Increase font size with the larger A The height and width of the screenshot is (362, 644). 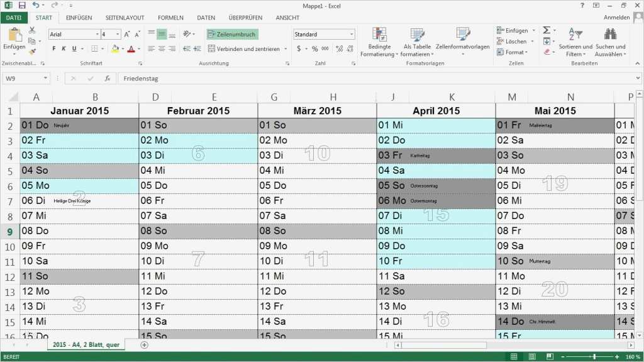(127, 34)
